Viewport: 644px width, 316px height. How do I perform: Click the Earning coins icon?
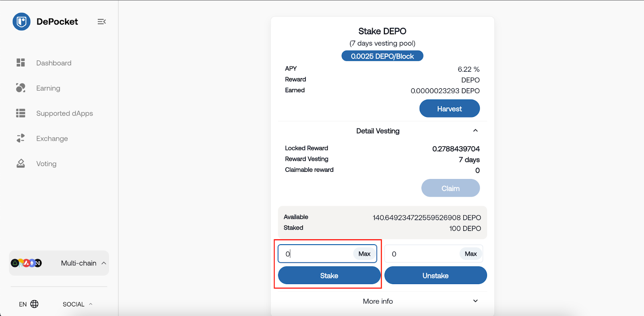tap(21, 88)
